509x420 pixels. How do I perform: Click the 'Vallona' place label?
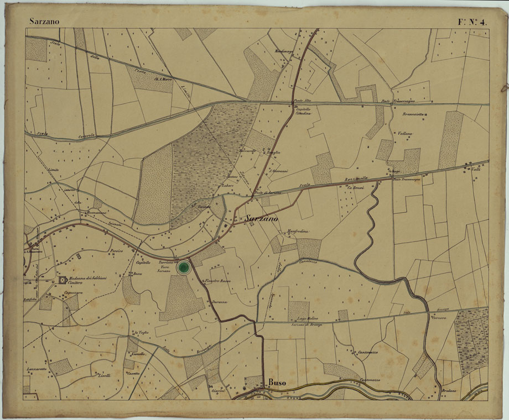(406, 134)
